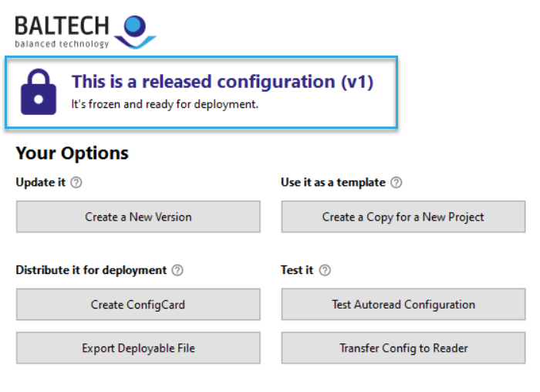Viewport: 540px width, 392px height.
Task: Click the BALTECH logo
Action: (86, 32)
